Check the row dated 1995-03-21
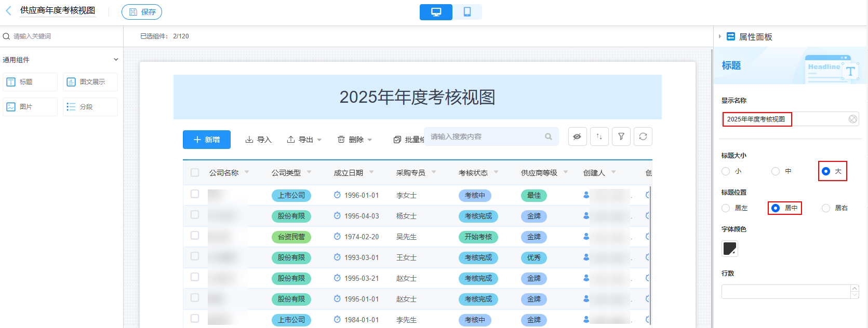Viewport: 868px width, 328px height. [195, 277]
